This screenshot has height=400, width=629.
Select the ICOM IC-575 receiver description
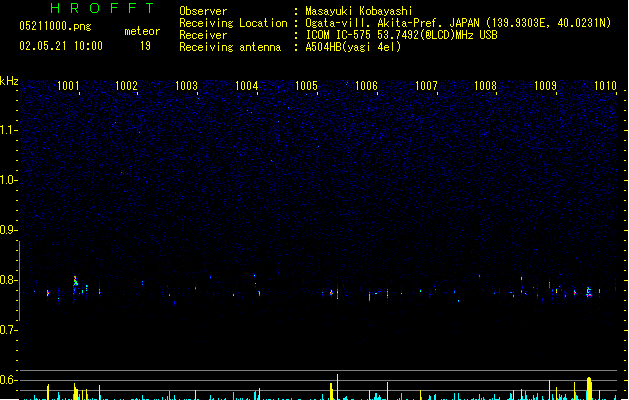(x=402, y=35)
